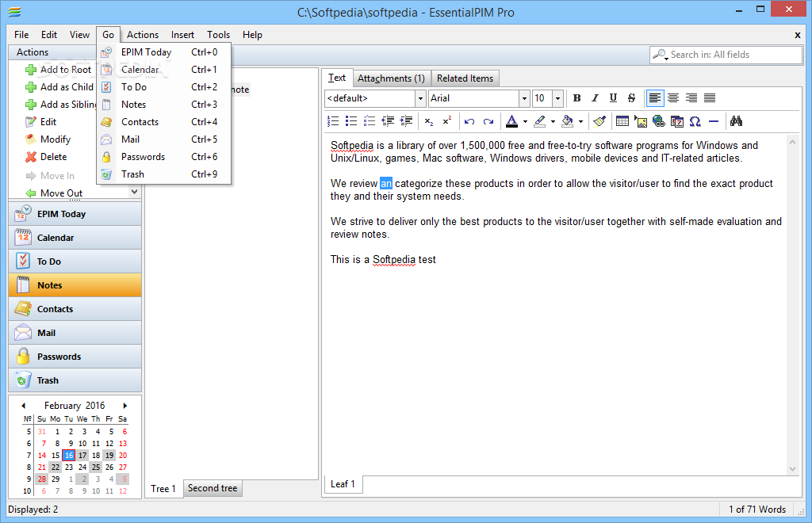
Task: Open fill color dropdown arrow
Action: click(x=580, y=121)
